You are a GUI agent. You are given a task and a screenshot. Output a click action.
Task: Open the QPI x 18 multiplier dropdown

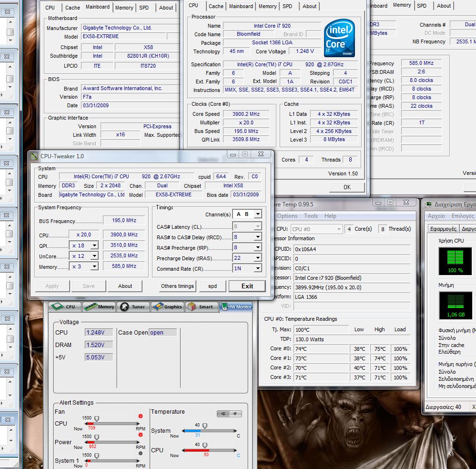coord(94,245)
